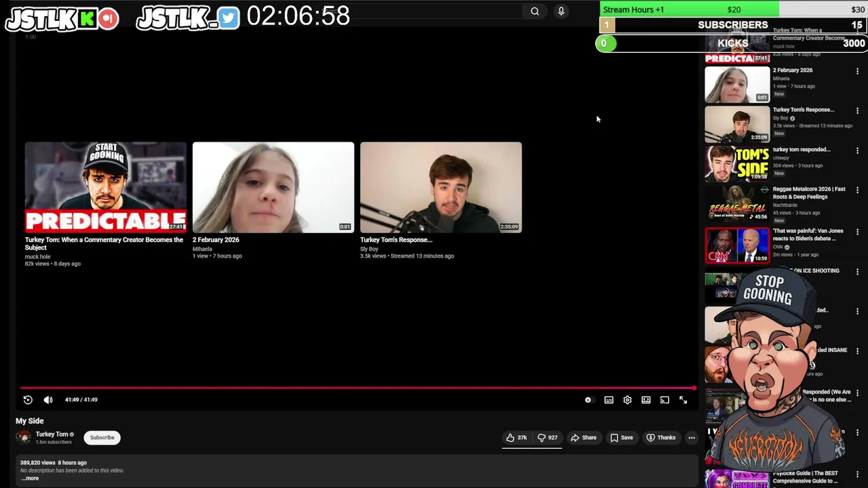Open the PREDICTABLE endscreen video thumbnail
Viewport: 868px width, 488px height.
(106, 187)
